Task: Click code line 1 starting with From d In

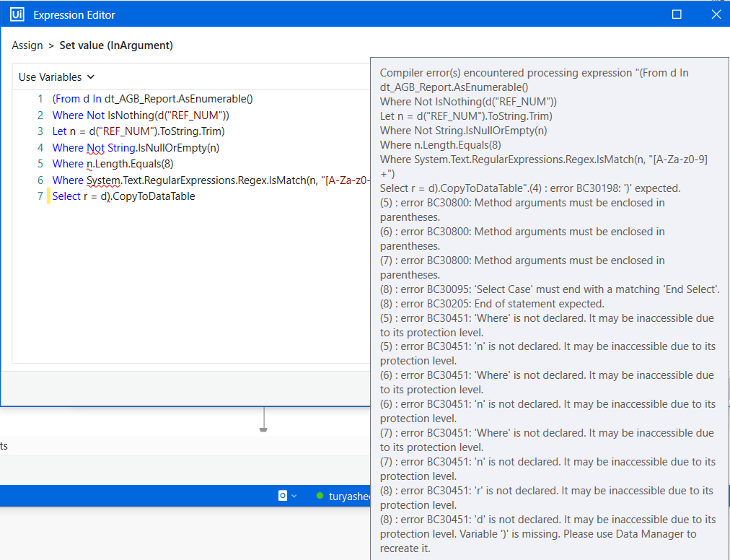Action: (x=153, y=99)
